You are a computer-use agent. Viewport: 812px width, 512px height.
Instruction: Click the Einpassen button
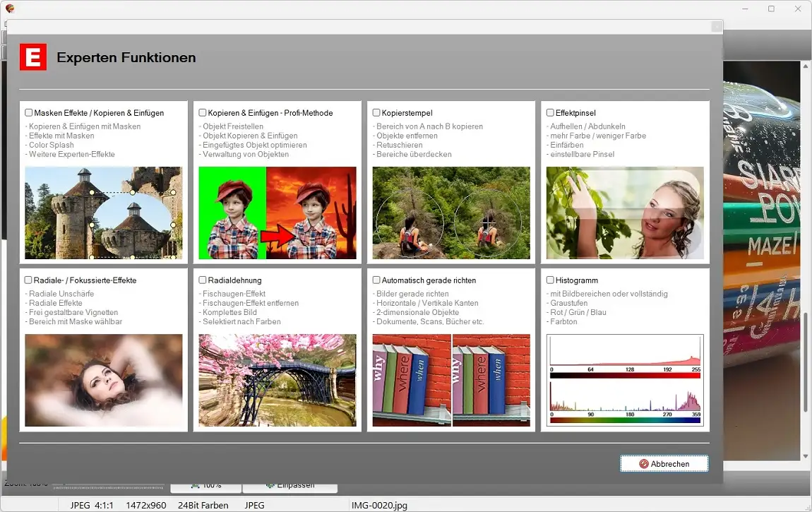pos(291,485)
